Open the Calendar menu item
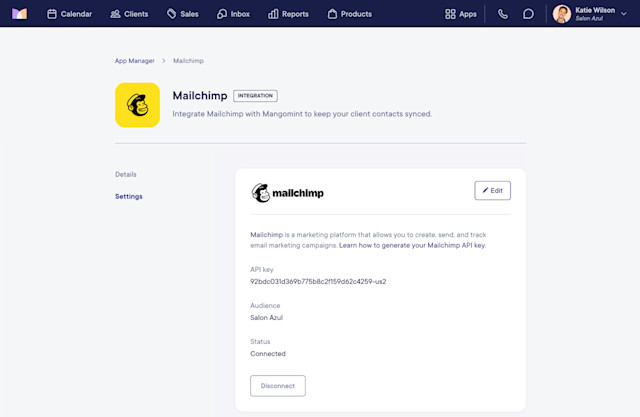The height and width of the screenshot is (417, 640). coord(69,14)
